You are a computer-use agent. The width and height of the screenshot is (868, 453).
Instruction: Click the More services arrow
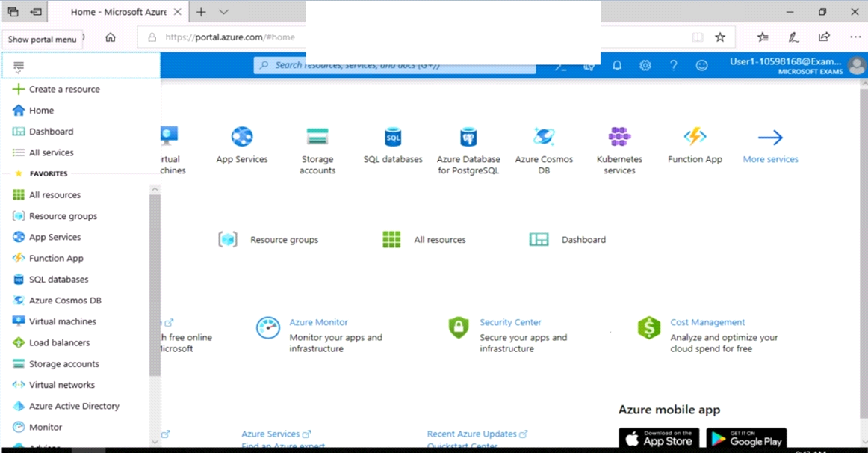point(770,137)
